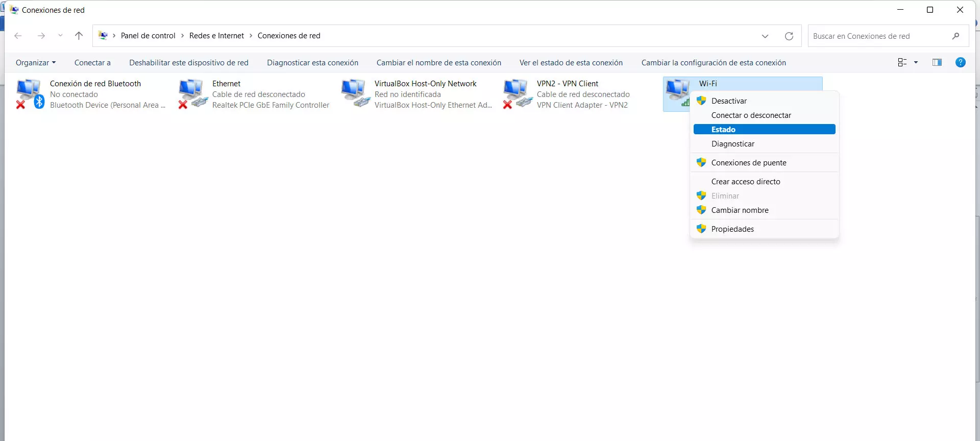Click Bluetooth Device (Personal Area ... text
This screenshot has width=980, height=441.
[108, 105]
